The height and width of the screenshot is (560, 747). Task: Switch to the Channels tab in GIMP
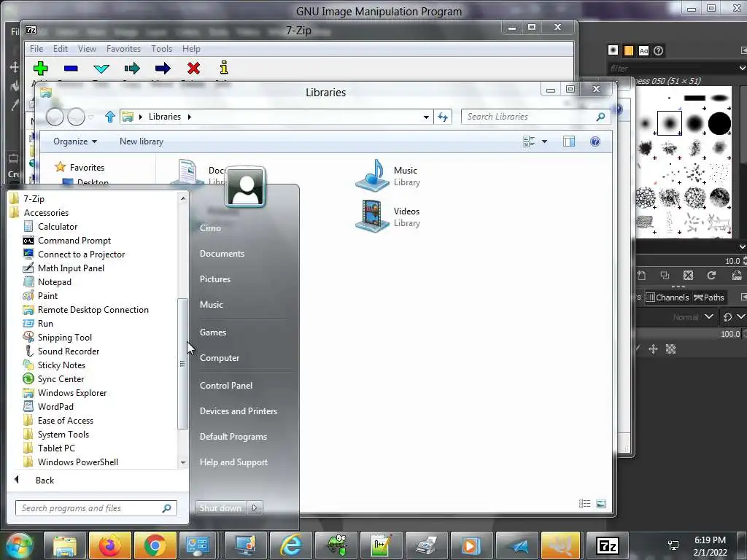(x=667, y=297)
